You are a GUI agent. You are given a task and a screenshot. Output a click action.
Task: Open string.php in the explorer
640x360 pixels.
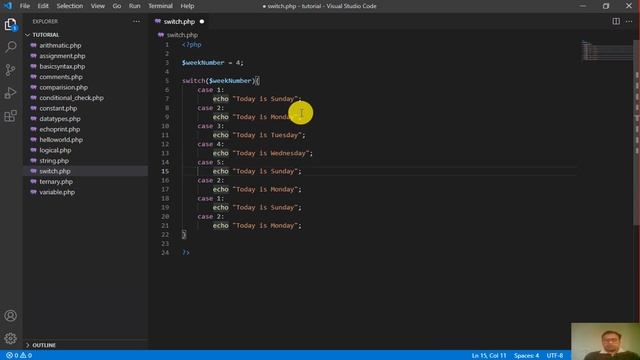(54, 161)
